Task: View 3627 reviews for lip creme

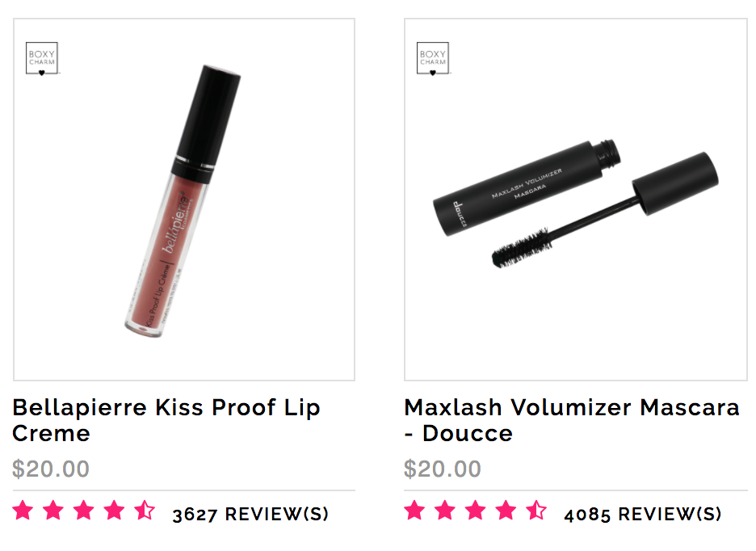Action: click(x=250, y=515)
